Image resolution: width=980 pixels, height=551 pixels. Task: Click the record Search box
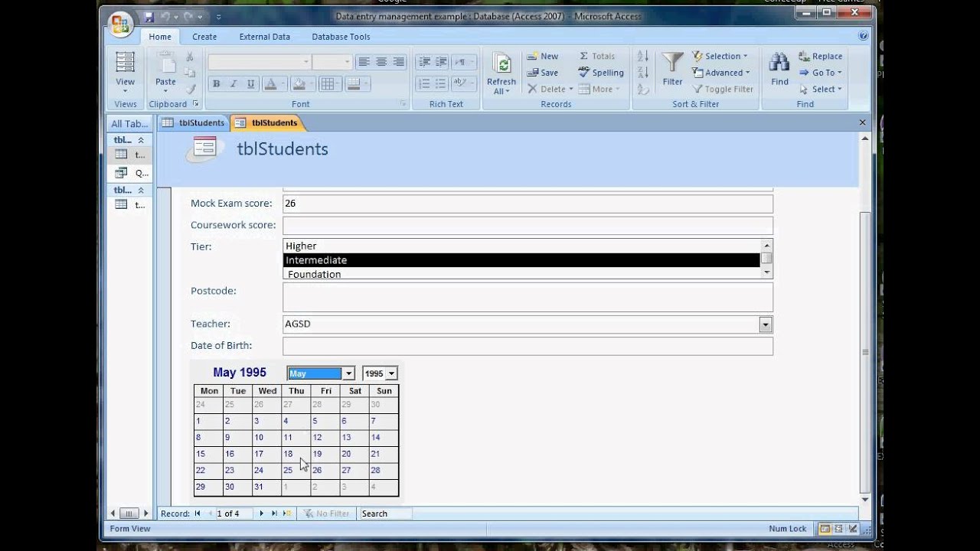[x=385, y=514]
